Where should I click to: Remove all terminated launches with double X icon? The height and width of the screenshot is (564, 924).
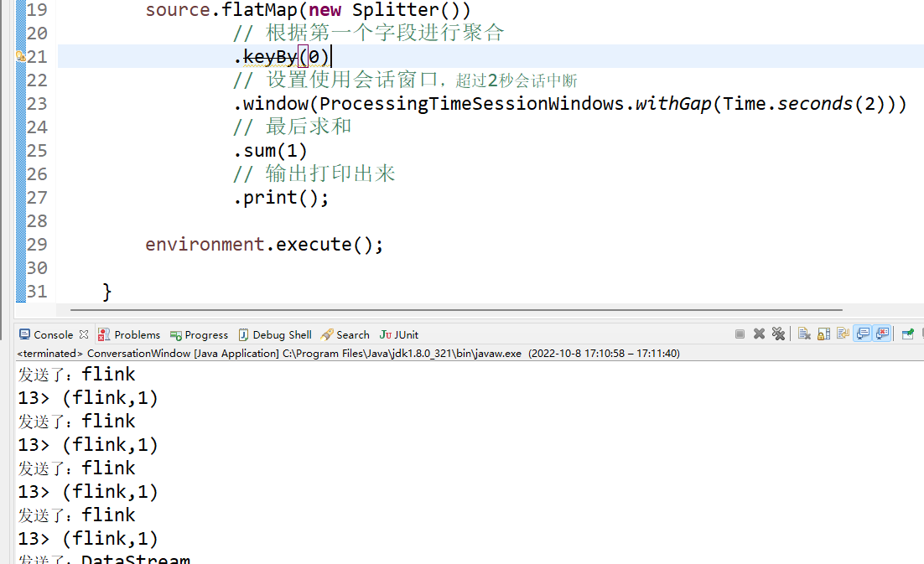point(778,334)
